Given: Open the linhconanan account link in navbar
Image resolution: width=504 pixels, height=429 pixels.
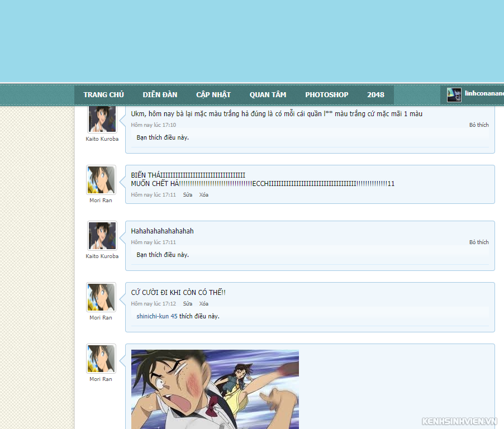Looking at the screenshot, I should [x=484, y=93].
